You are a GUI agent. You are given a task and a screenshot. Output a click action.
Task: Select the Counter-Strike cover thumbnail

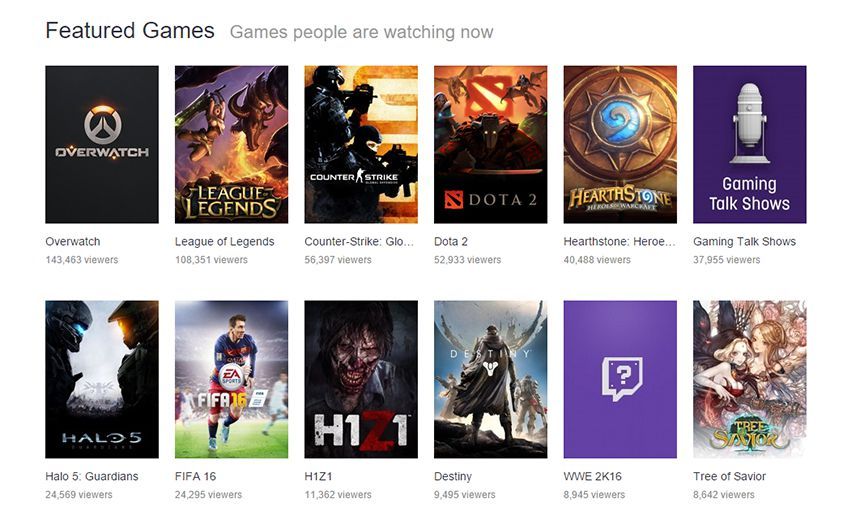point(361,144)
